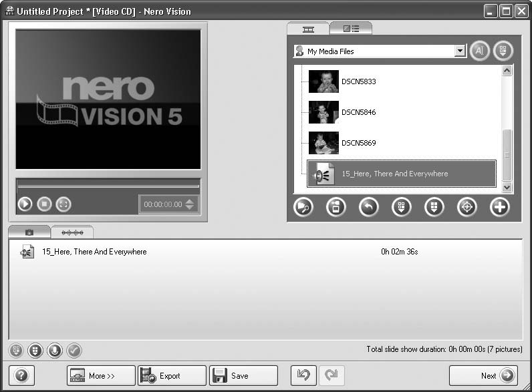Screen dimensions: 532x392
Task: Click the undo arrow icon below media list
Action: pos(369,207)
